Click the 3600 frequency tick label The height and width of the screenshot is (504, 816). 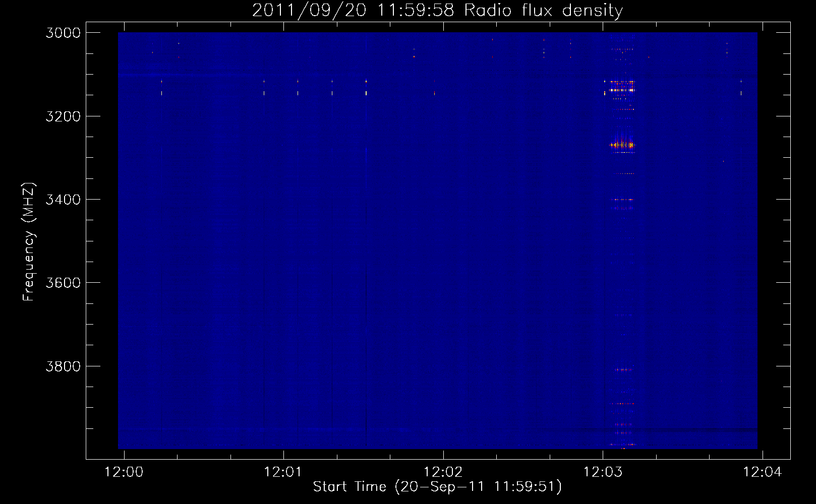pos(63,283)
